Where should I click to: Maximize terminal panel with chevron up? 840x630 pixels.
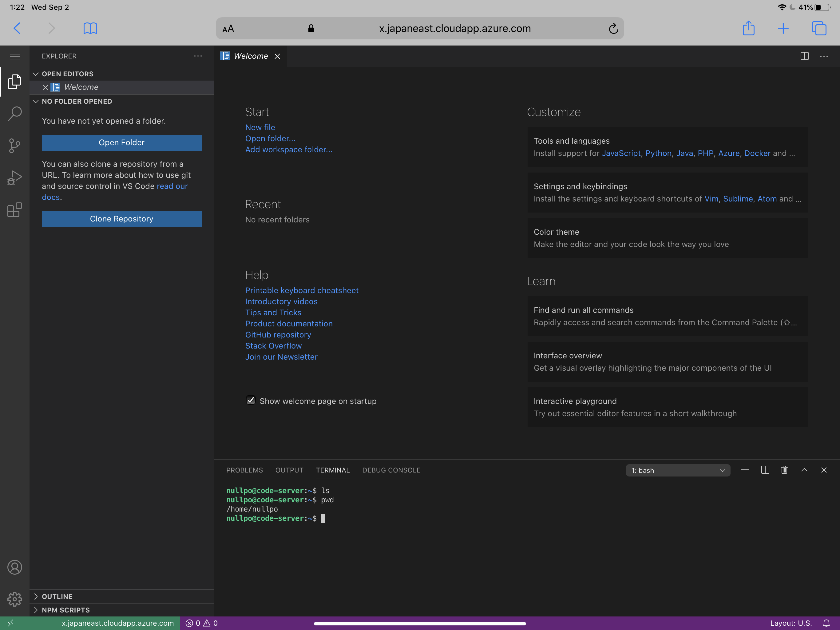804,470
